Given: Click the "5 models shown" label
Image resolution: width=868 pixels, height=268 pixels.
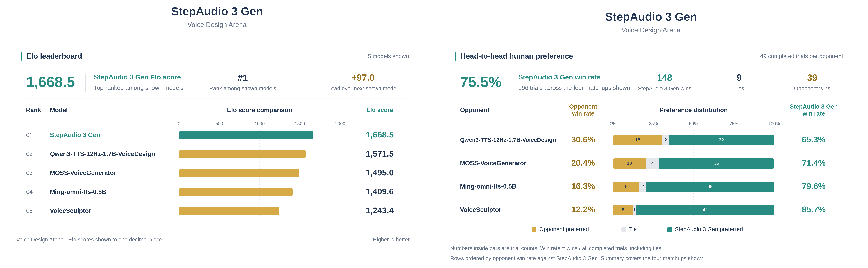Looking at the screenshot, I should click(388, 56).
